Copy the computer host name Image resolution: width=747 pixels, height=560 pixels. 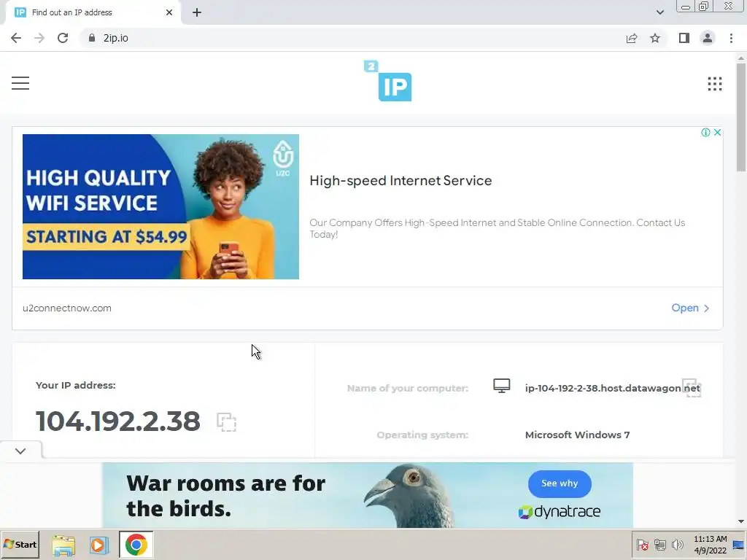coord(692,388)
